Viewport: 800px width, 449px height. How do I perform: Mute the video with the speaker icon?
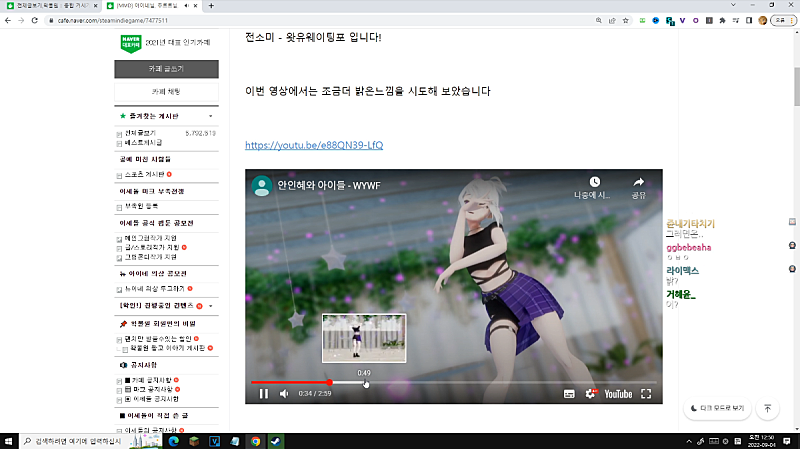(x=284, y=394)
